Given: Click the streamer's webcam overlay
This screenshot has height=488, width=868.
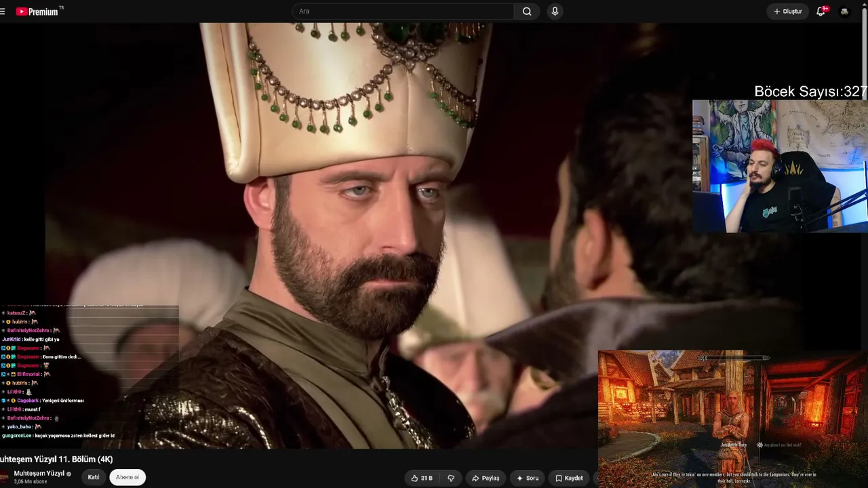Looking at the screenshot, I should 780,166.
